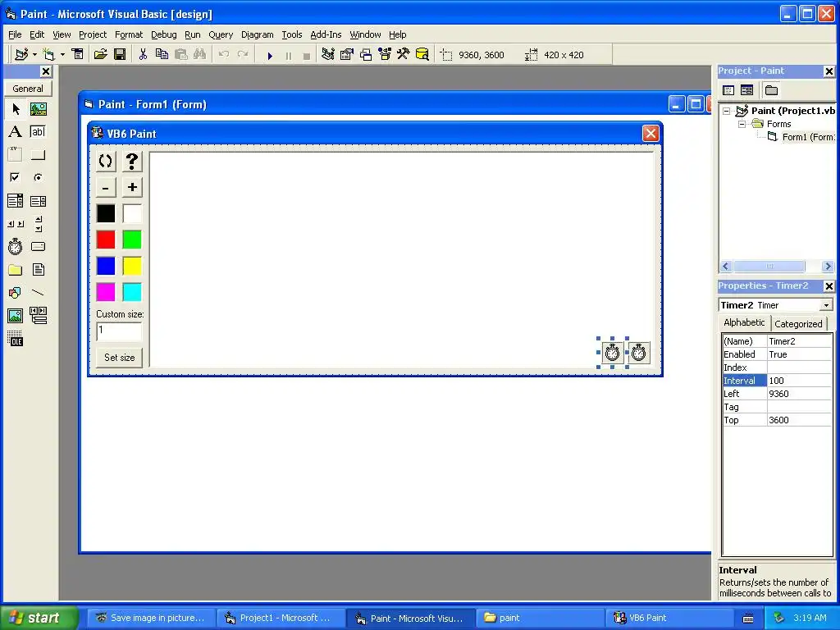Collapse the Paint (Project1.vbp) tree node
The height and width of the screenshot is (630, 840).
click(727, 111)
